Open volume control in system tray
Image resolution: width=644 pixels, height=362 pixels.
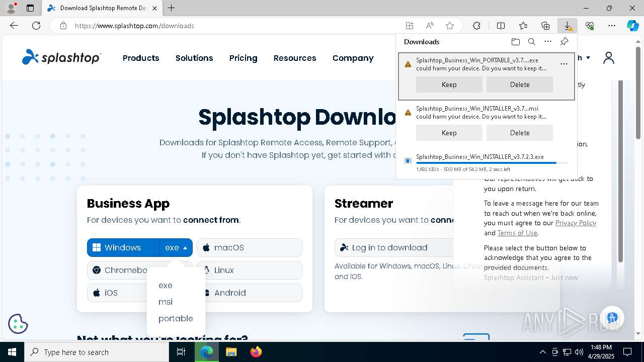(x=579, y=352)
